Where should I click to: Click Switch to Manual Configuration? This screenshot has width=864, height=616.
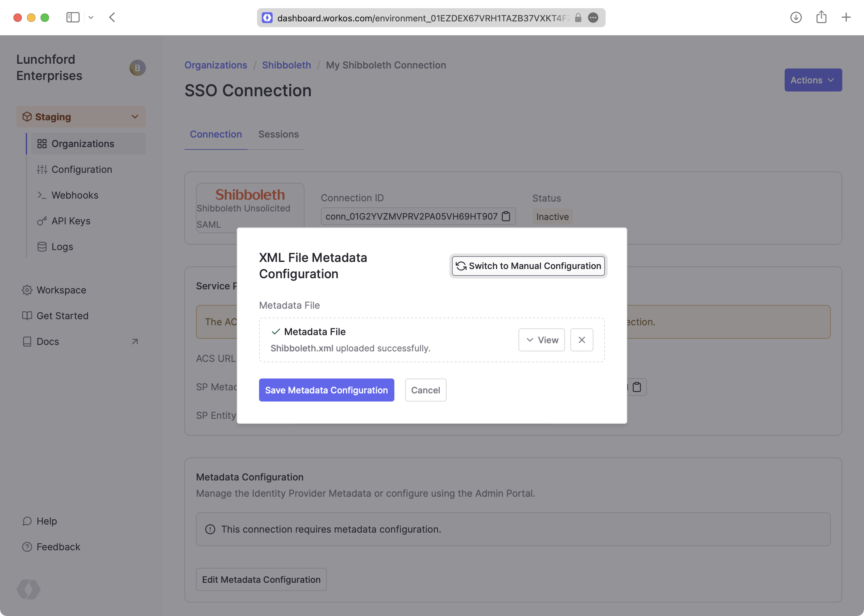pyautogui.click(x=528, y=266)
